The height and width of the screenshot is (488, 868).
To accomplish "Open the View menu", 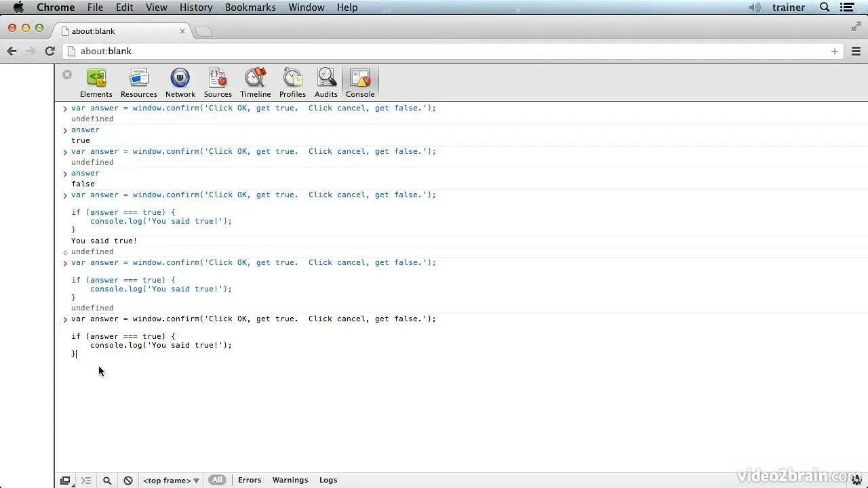I will 156,7.
